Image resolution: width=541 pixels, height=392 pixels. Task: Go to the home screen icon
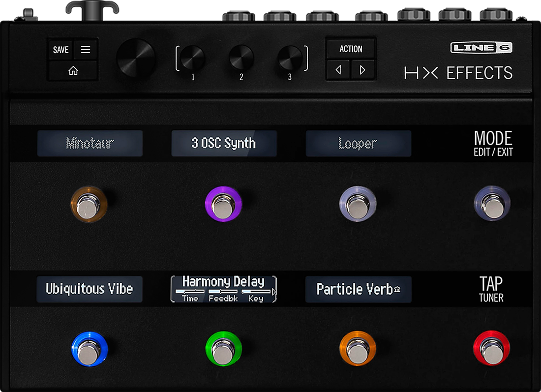[x=73, y=71]
